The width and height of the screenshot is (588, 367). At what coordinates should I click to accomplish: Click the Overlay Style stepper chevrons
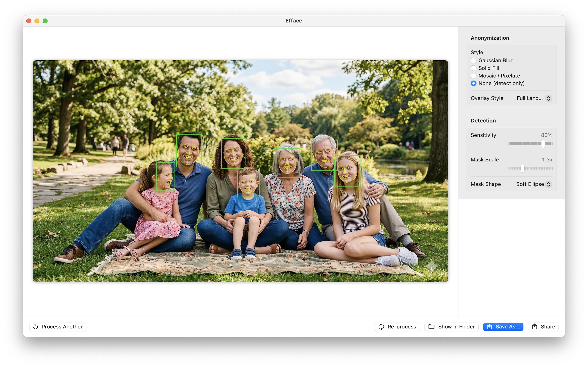(549, 98)
